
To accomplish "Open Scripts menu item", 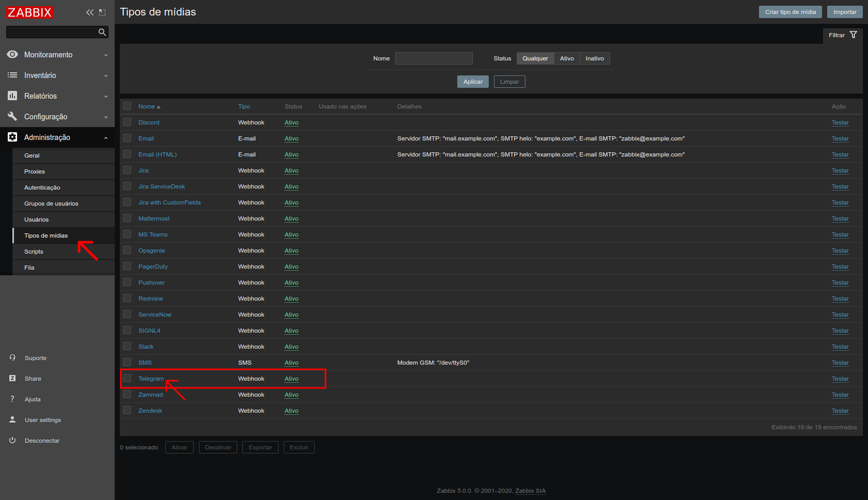I will click(x=64, y=252).
